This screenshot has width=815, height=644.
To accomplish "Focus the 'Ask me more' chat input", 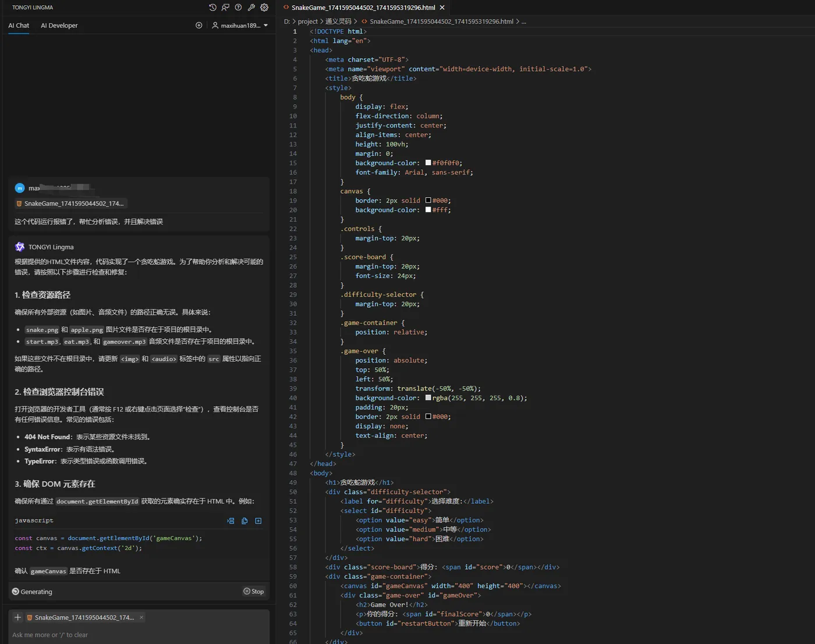I will [139, 635].
